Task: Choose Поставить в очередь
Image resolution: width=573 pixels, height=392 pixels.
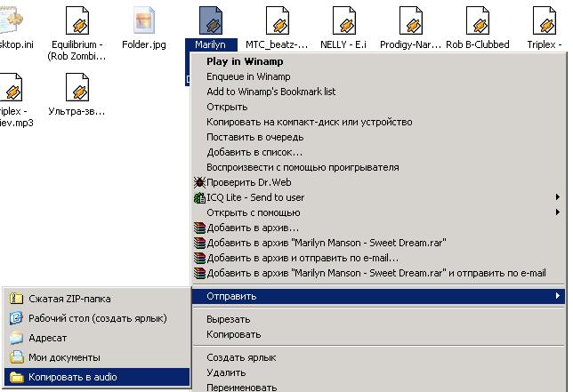Action: click(378, 137)
